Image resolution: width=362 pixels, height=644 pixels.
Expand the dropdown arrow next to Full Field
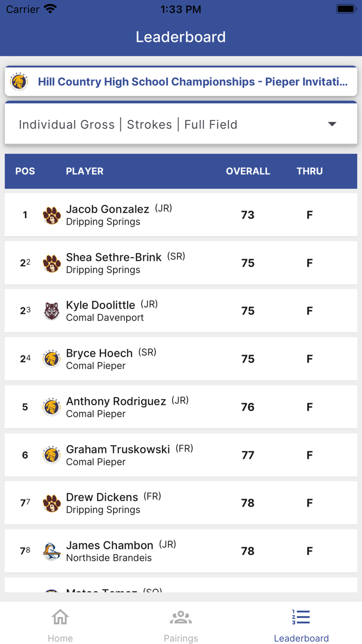pos(333,124)
